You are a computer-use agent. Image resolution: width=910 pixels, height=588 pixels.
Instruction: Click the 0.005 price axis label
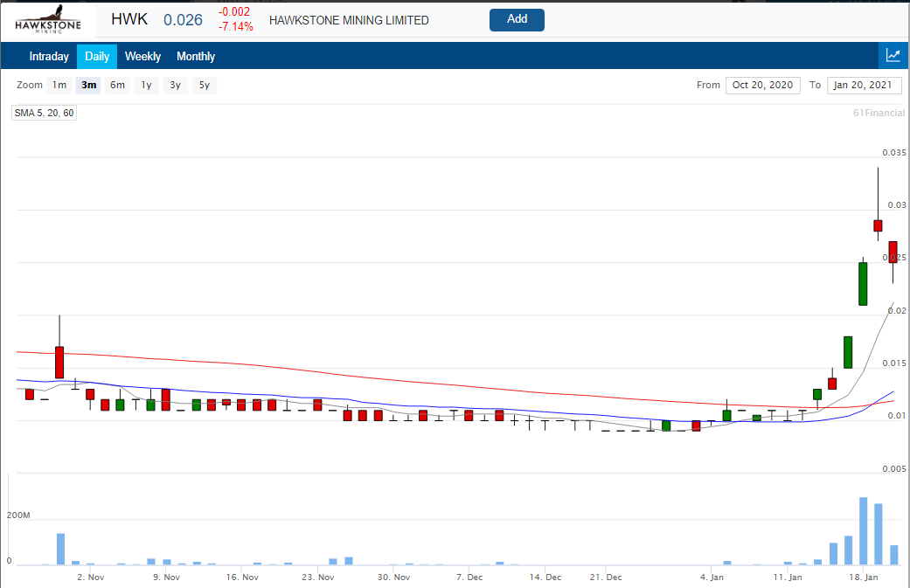click(x=893, y=468)
